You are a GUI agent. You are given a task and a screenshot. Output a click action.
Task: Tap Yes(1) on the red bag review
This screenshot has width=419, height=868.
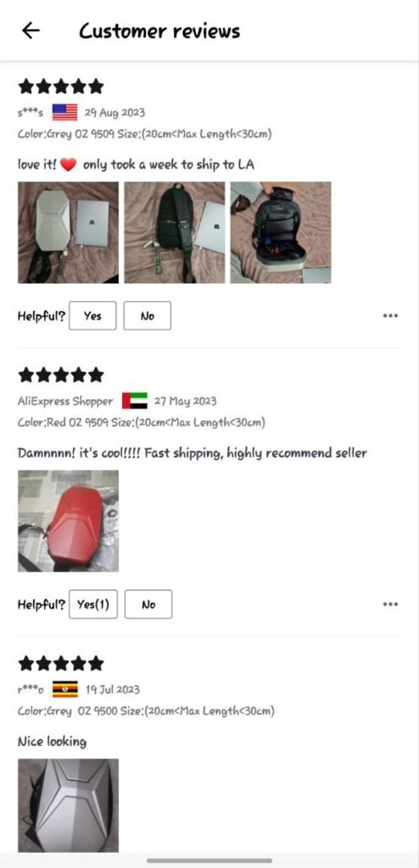pyautogui.click(x=93, y=604)
